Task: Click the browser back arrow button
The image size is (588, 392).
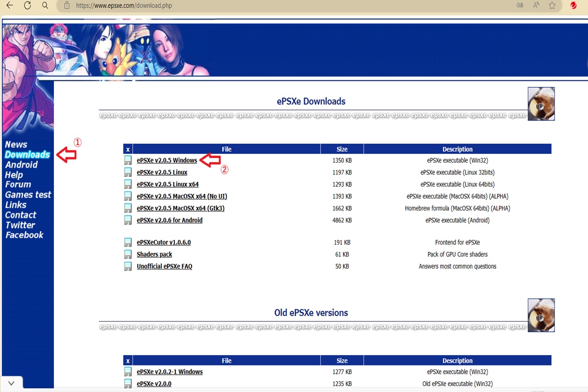Action: pyautogui.click(x=9, y=5)
